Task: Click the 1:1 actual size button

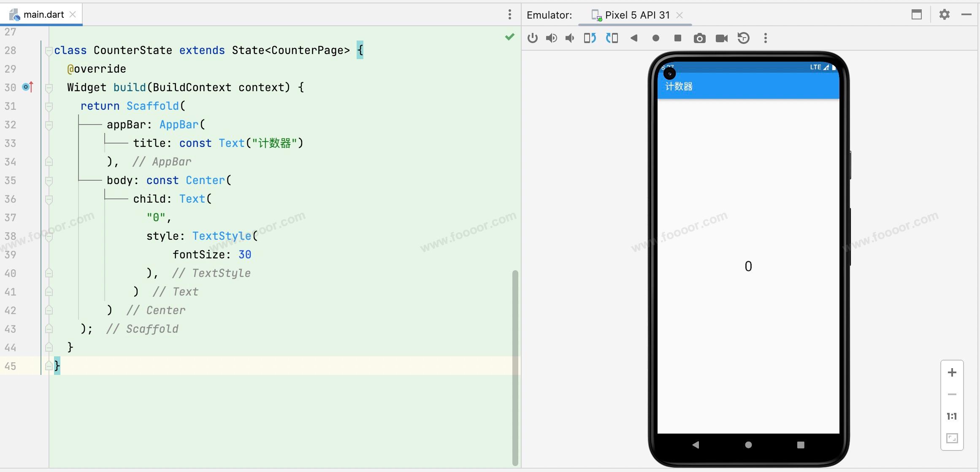Action: (x=952, y=417)
